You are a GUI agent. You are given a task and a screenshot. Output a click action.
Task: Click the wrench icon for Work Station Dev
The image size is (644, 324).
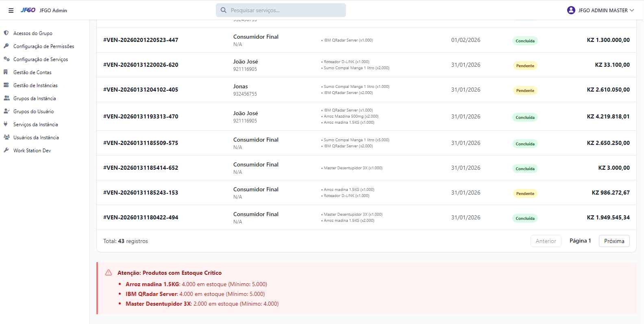[6, 150]
